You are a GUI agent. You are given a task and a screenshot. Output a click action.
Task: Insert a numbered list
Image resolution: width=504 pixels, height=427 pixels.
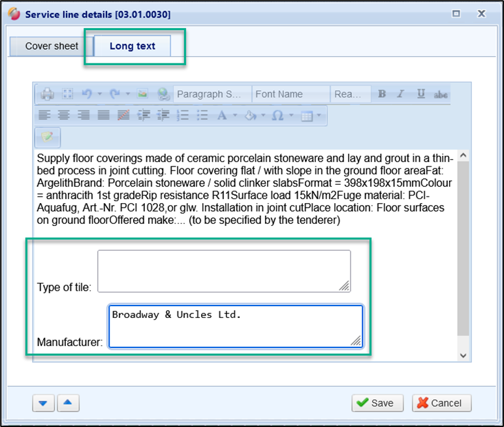(x=183, y=115)
